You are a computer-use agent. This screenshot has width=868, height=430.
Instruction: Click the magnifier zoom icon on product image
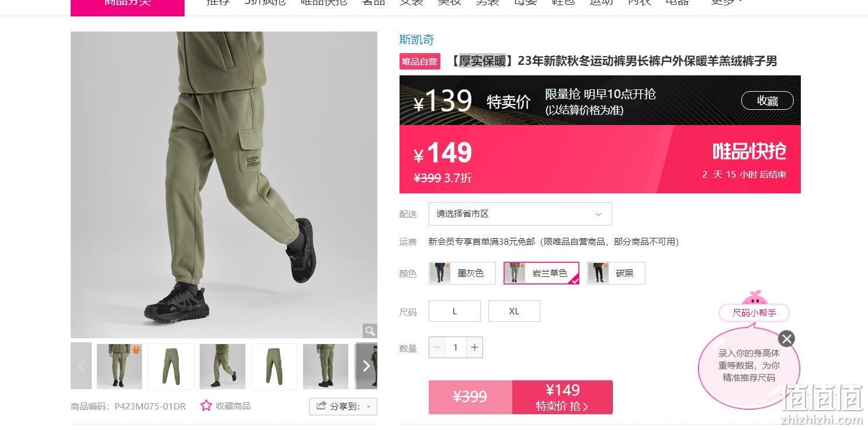tap(370, 331)
